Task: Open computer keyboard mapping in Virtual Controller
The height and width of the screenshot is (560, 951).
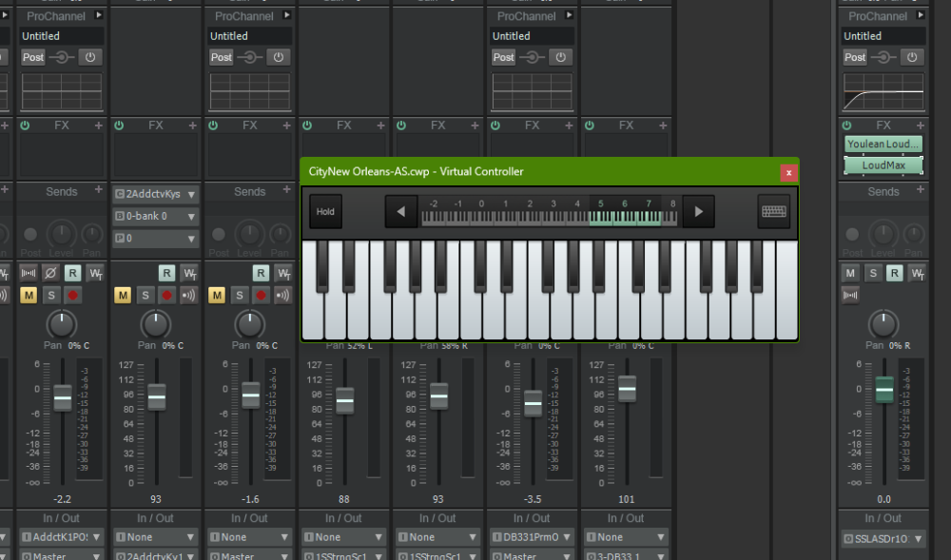Action: pos(773,211)
